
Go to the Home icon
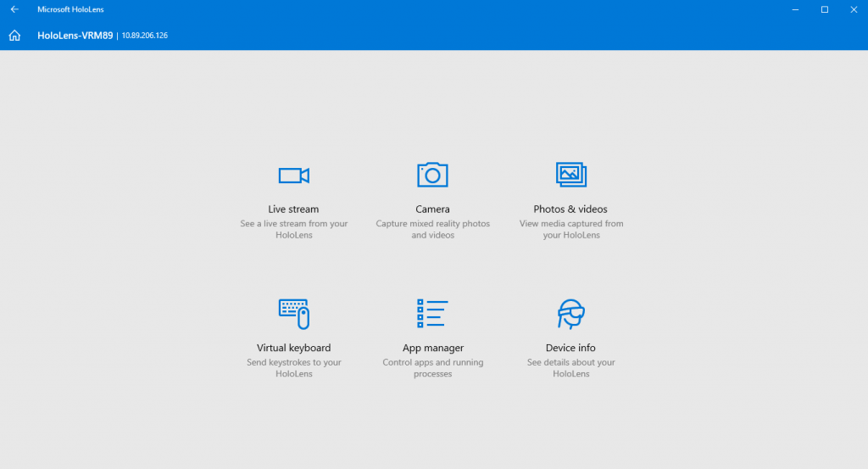pos(14,36)
